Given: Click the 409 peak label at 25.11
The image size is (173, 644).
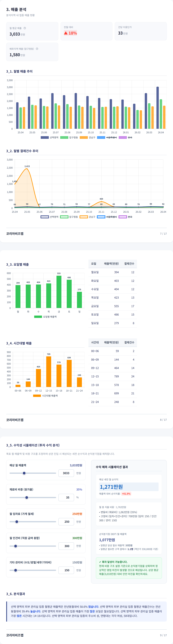Looking at the screenshot, I should (101, 199).
